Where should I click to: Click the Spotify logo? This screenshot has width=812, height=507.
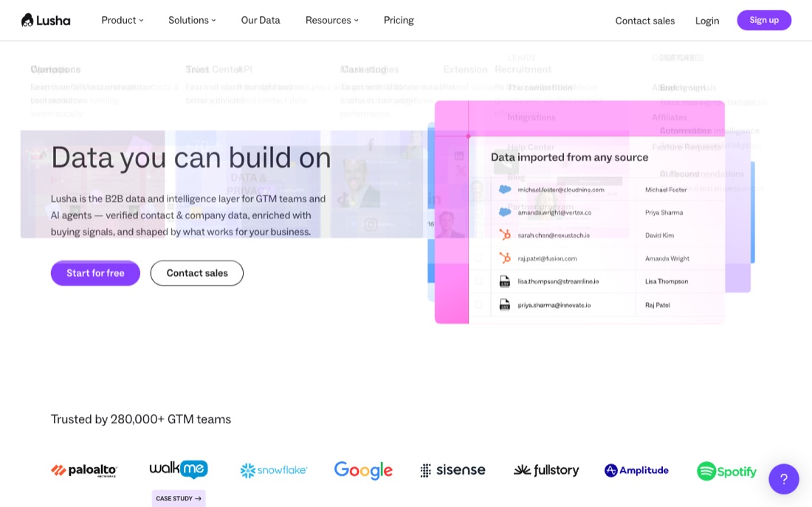click(x=726, y=472)
